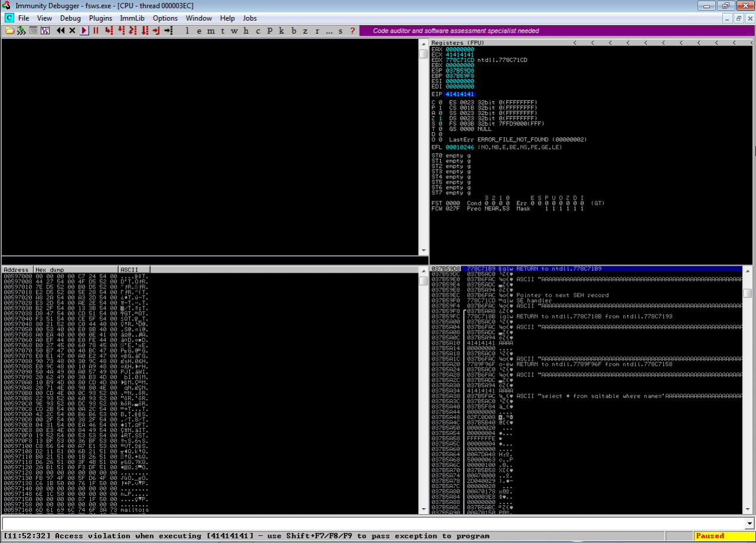The width and height of the screenshot is (756, 543).
Task: Click the Registers (FPU) panel header
Action: point(458,43)
